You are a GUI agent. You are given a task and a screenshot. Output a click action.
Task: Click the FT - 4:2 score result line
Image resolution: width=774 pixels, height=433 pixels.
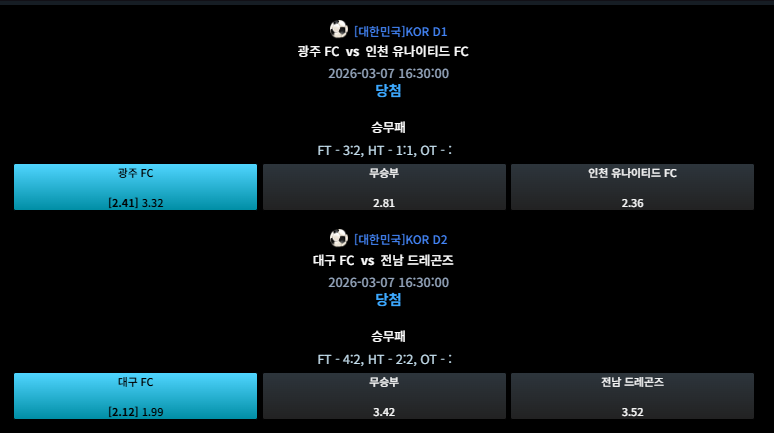(x=385, y=359)
